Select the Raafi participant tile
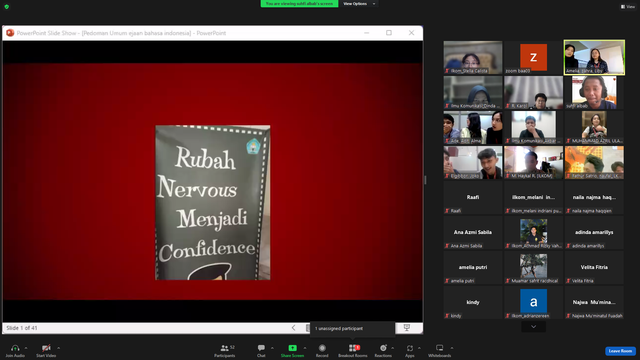The width and height of the screenshot is (640, 360). tap(473, 198)
